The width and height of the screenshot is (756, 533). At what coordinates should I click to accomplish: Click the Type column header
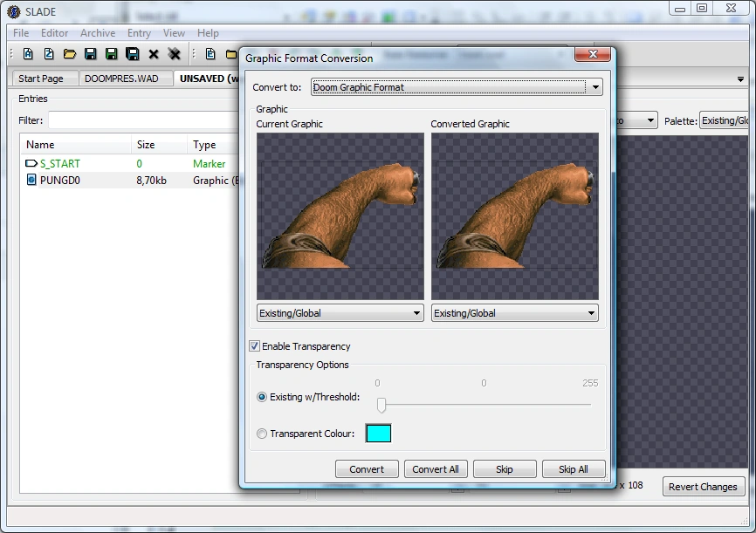213,145
